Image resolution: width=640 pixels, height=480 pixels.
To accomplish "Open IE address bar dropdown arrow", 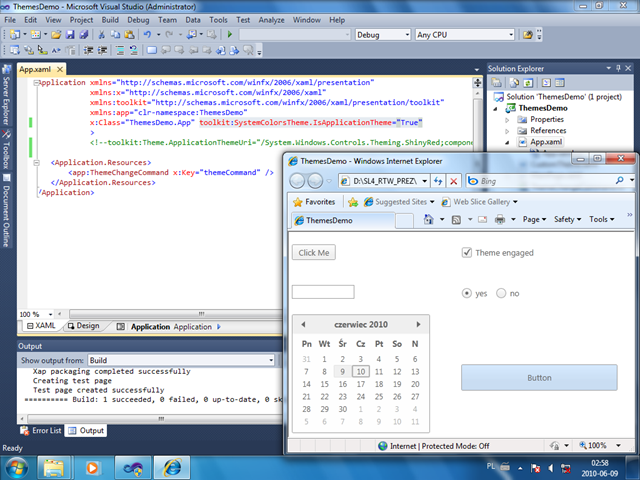I will 424,181.
